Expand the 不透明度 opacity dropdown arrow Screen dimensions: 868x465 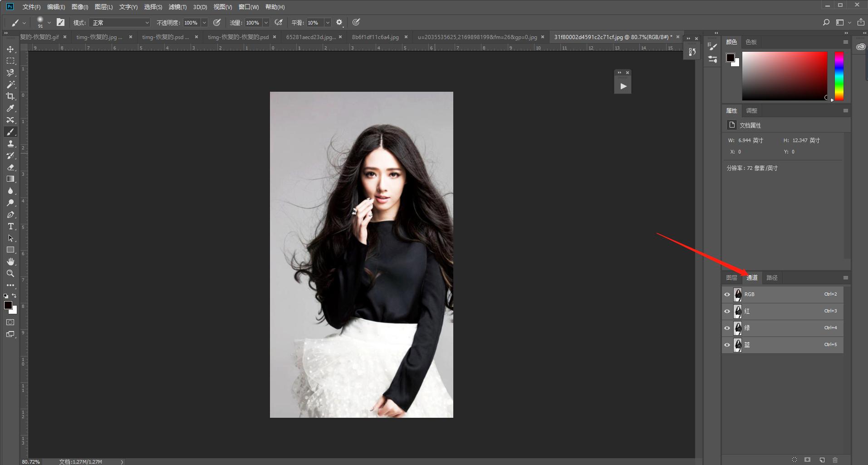point(204,23)
